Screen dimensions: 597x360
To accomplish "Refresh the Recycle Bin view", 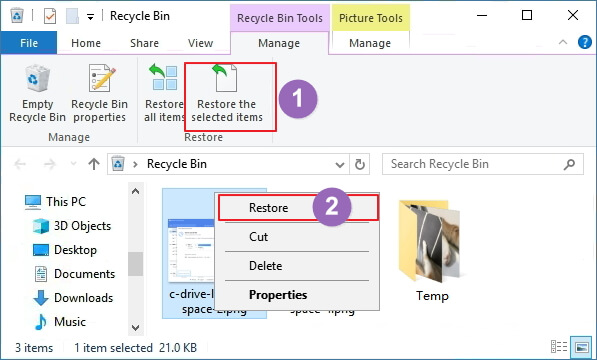I will 360,164.
